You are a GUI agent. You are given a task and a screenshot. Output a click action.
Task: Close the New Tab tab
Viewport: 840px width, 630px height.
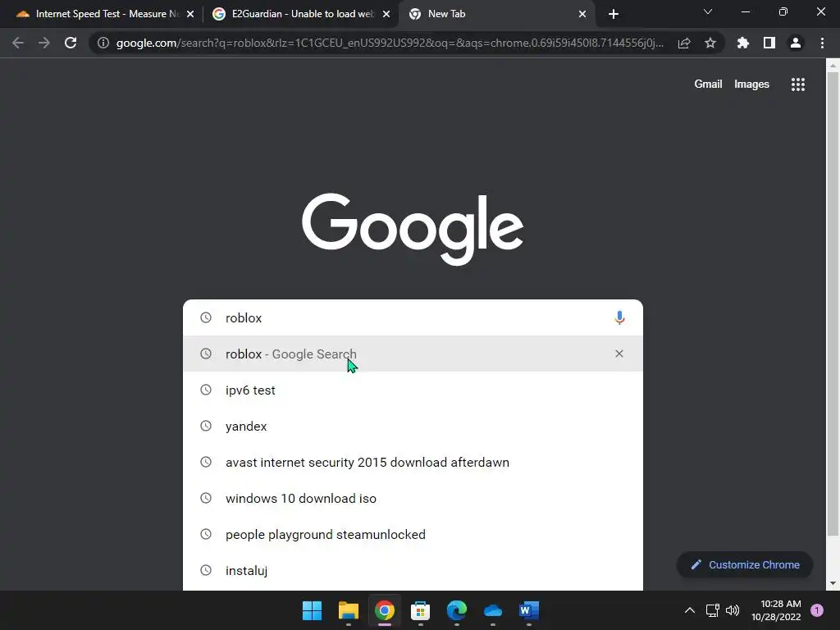(x=582, y=14)
